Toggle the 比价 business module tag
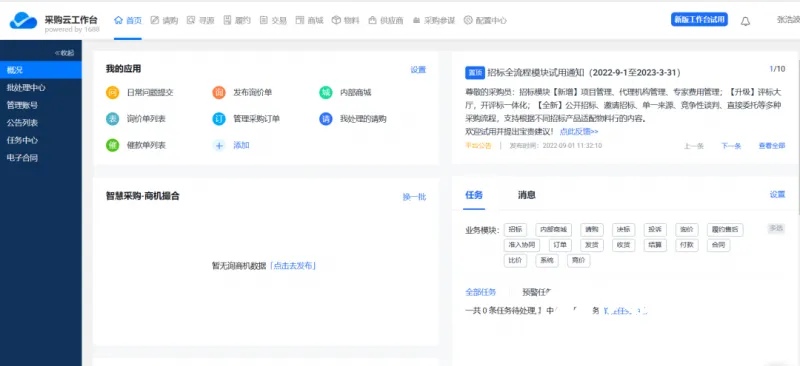 tap(515, 260)
